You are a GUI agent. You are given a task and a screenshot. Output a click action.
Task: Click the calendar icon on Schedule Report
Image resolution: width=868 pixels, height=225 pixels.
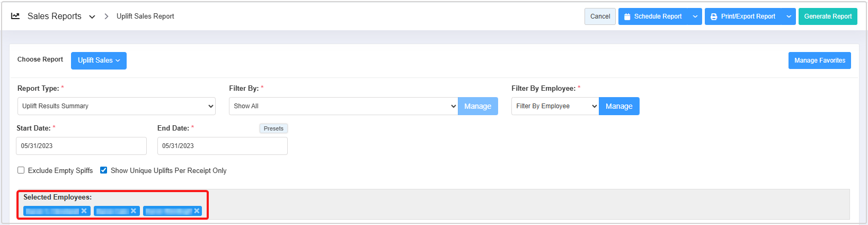(x=627, y=16)
